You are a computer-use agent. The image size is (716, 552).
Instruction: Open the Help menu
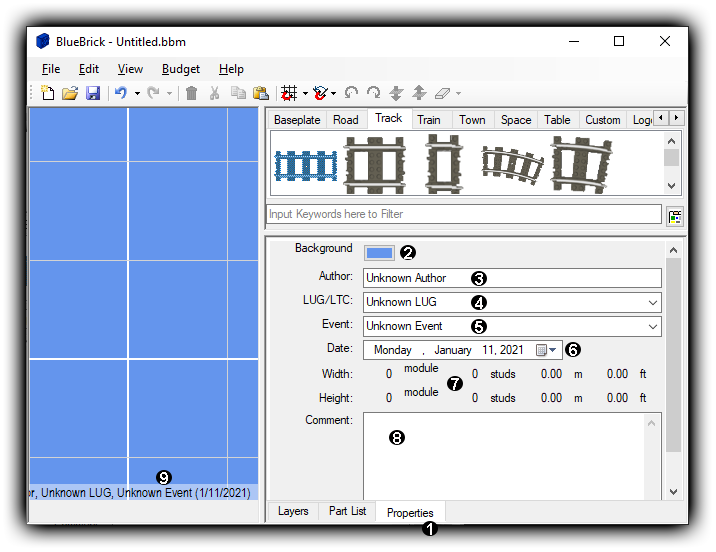(231, 69)
